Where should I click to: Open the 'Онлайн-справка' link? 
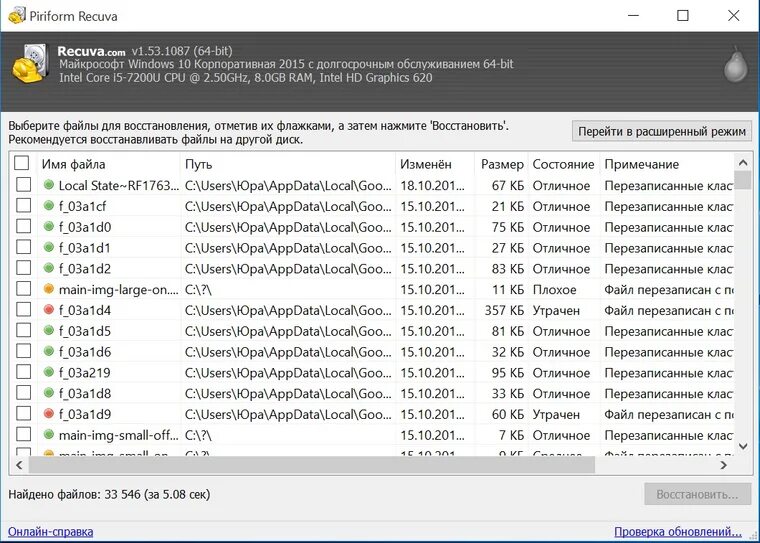click(50, 531)
